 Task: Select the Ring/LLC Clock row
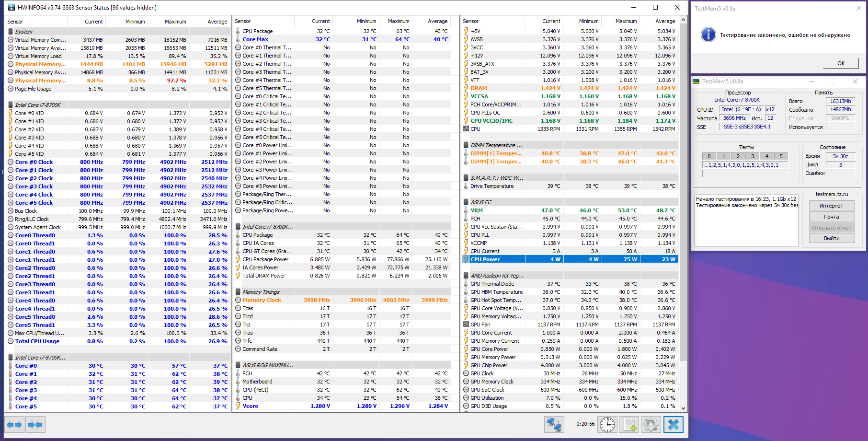pos(116,219)
